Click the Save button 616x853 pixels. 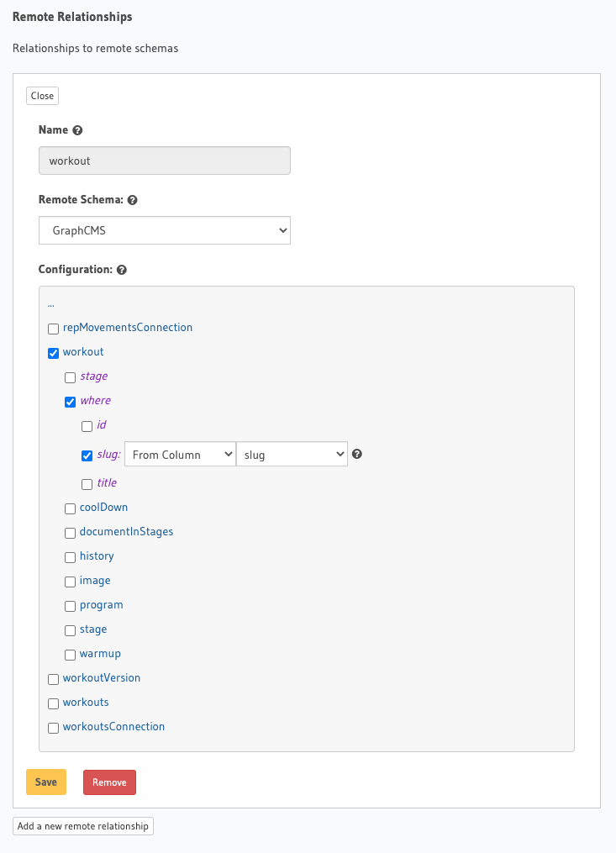(x=46, y=782)
